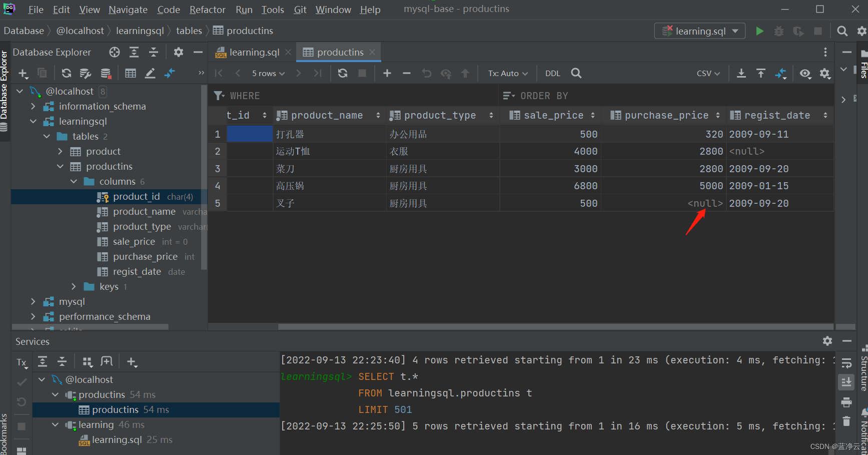Image resolution: width=868 pixels, height=455 pixels.
Task: Click the WHERE filter input field
Action: click(353, 96)
